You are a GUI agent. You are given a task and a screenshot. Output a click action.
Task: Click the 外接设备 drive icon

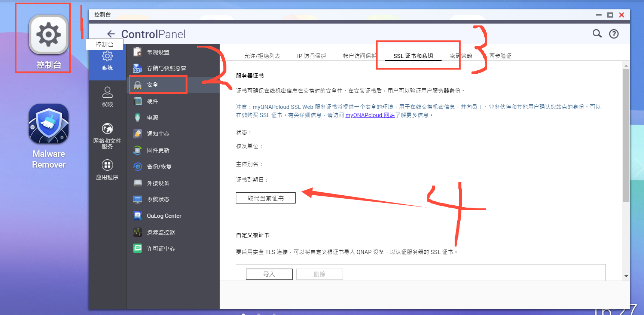click(x=138, y=183)
